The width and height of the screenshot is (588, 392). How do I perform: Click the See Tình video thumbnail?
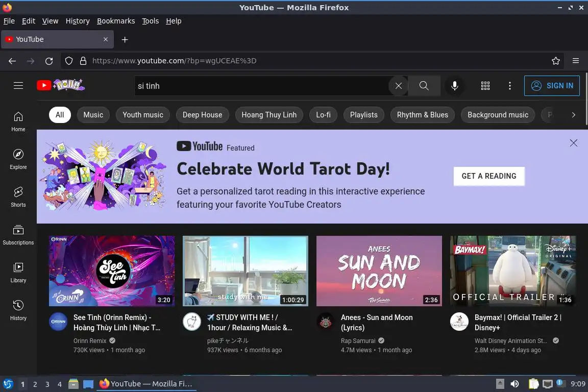(x=112, y=271)
